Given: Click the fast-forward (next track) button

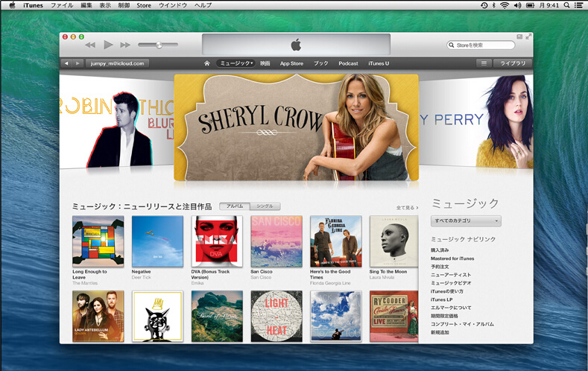Looking at the screenshot, I should pyautogui.click(x=125, y=45).
